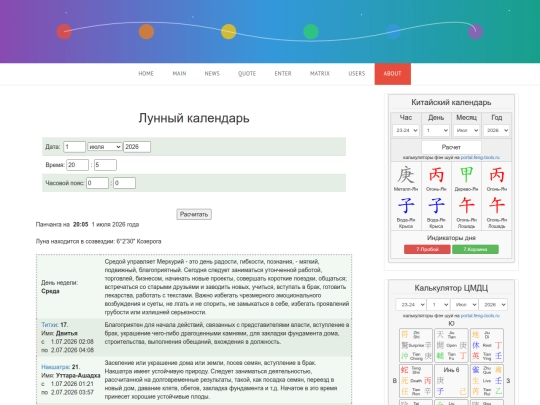Click the red 7.Пробой indicator

coord(427,249)
